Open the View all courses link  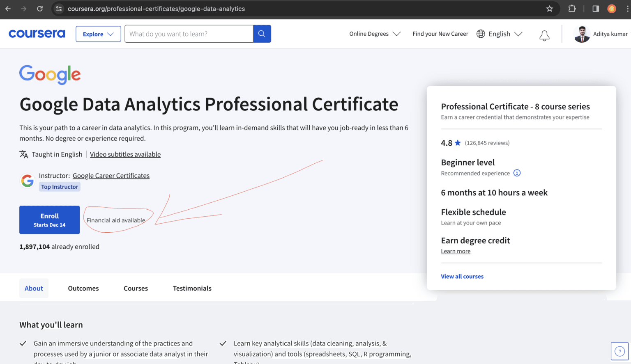click(462, 276)
